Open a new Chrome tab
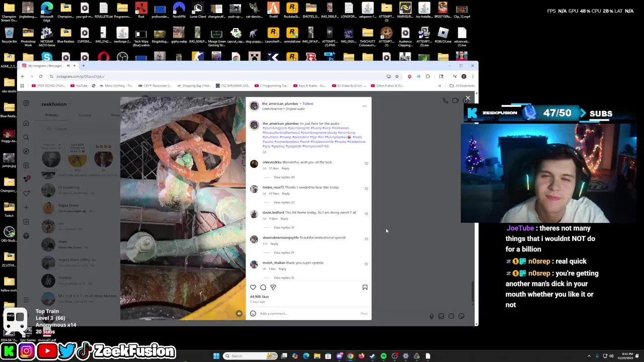The image size is (644, 362). pos(84,66)
